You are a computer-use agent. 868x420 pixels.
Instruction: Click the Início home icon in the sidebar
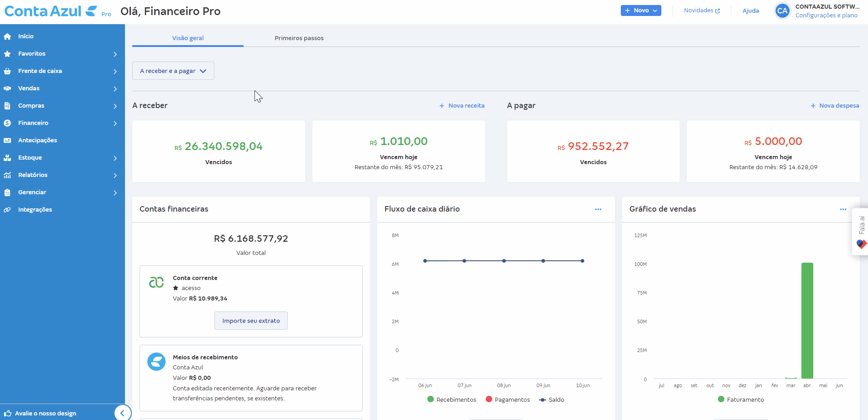[7, 36]
